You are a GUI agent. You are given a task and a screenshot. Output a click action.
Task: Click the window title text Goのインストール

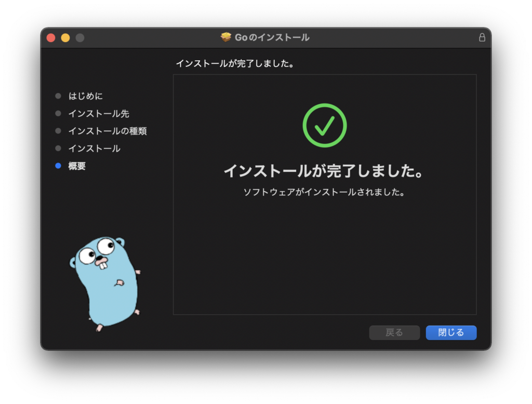coord(272,37)
